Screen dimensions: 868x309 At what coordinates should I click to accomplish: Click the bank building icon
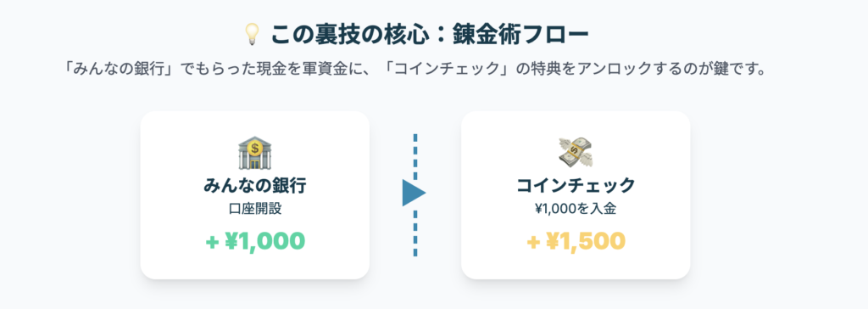[x=254, y=153]
